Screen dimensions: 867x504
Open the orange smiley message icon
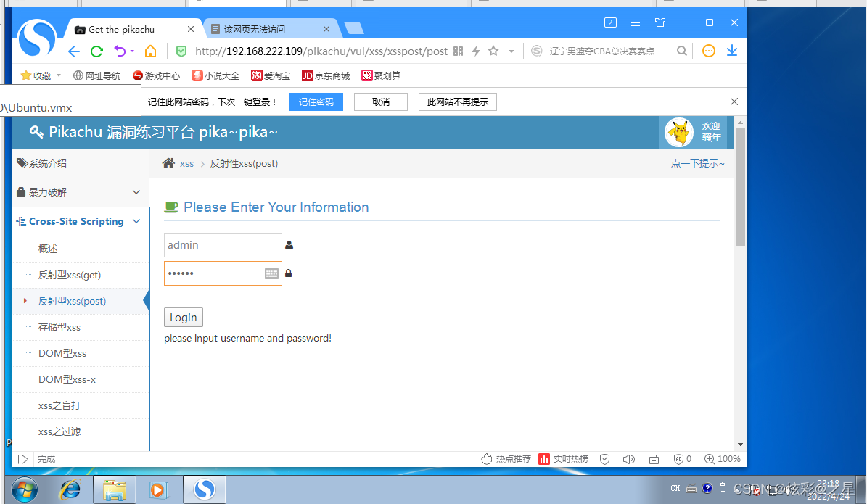click(x=708, y=51)
